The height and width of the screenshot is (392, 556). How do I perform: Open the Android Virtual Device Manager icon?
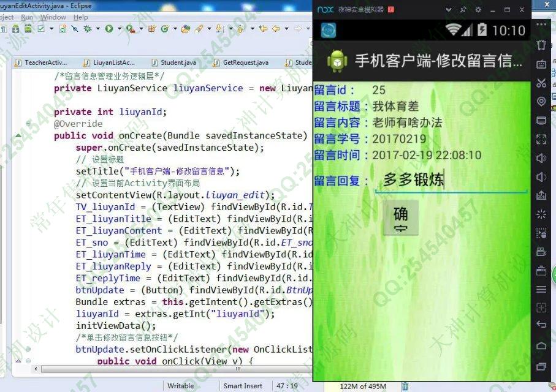click(28, 29)
